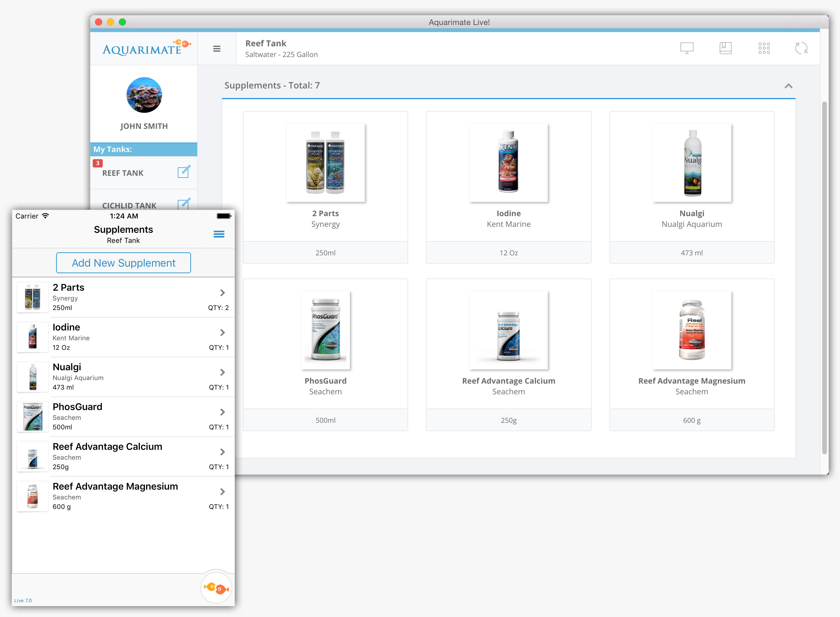This screenshot has width=840, height=617.
Task: Click the desktop window vertical scrollbar
Action: tap(824, 278)
